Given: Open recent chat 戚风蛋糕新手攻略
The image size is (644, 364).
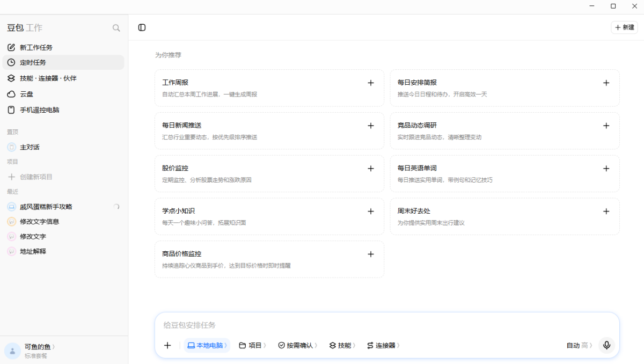Looking at the screenshot, I should (x=63, y=207).
